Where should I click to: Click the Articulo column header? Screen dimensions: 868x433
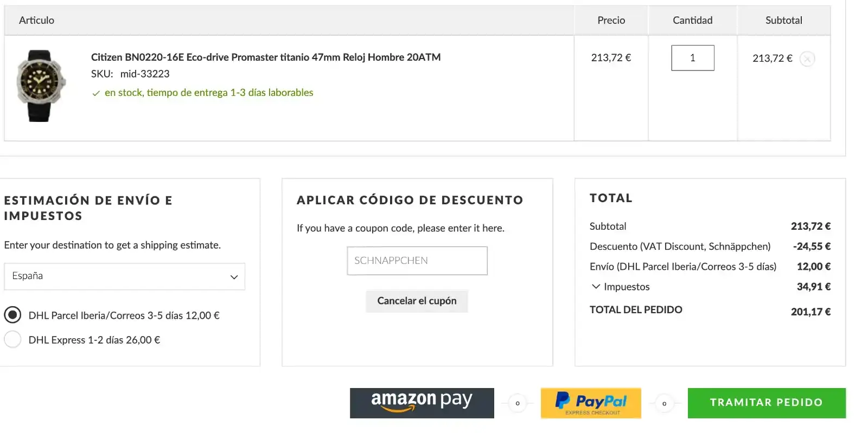click(x=36, y=21)
